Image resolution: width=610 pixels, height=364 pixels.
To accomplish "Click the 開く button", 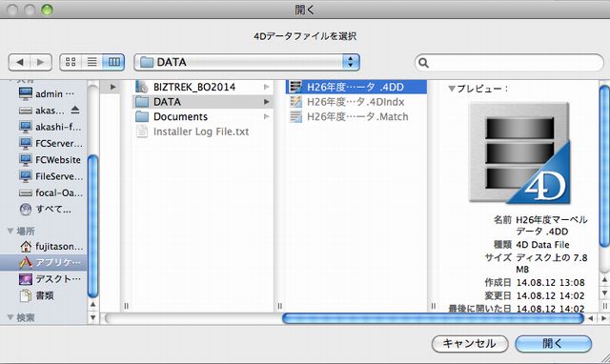I will (553, 344).
